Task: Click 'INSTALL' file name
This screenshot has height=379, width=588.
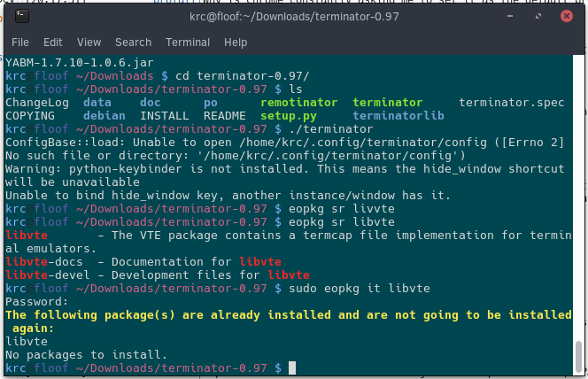Action: click(165, 116)
